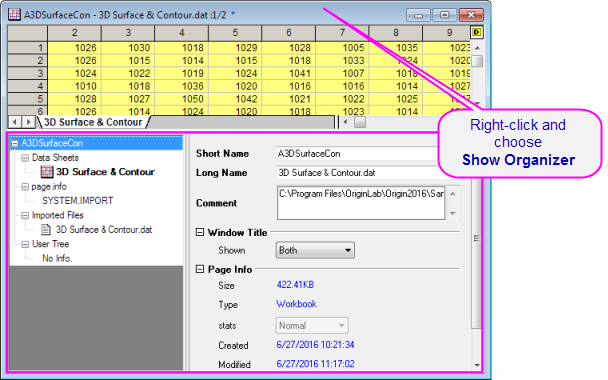Select column header 5
This screenshot has height=380, width=608.
tap(235, 33)
